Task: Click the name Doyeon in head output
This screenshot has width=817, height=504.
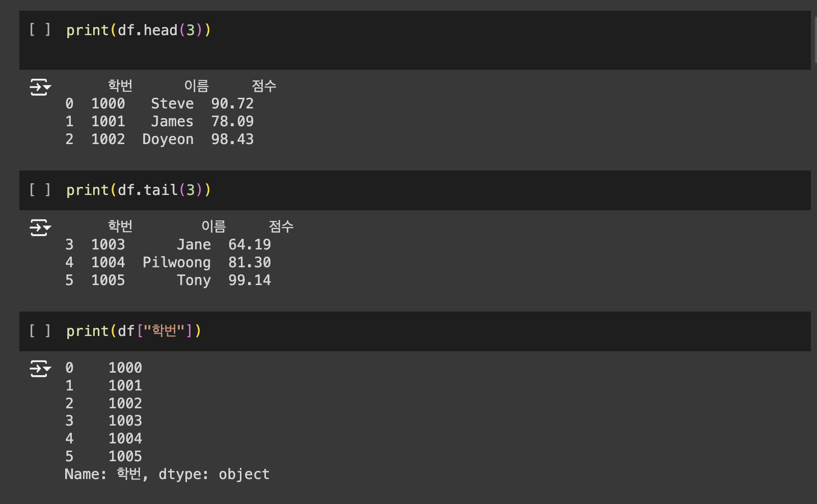Action: click(168, 139)
